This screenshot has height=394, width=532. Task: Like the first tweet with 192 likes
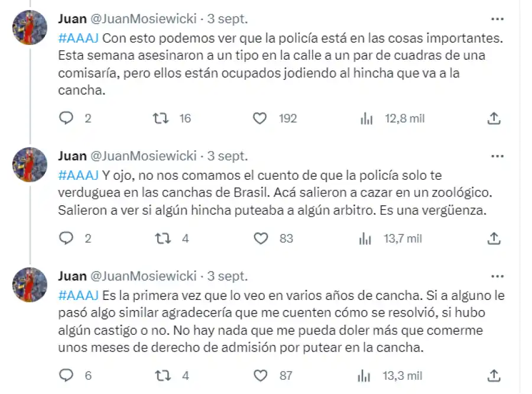point(260,118)
